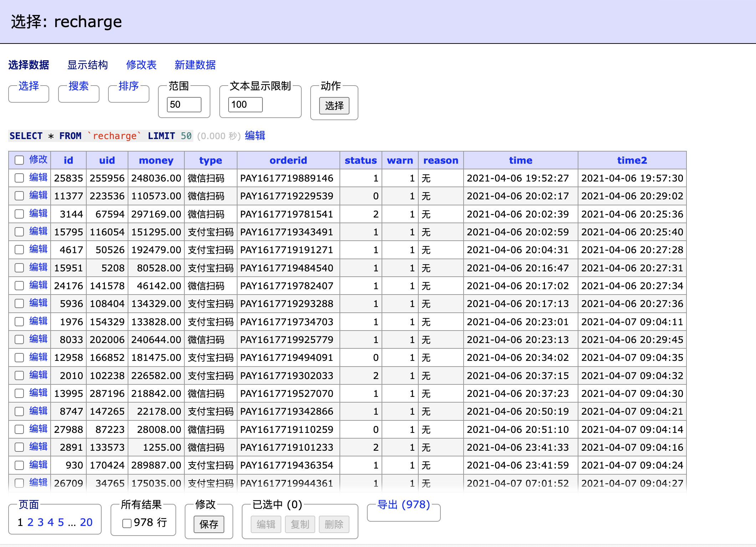
Task: Click the time2 cell 2021-04-06 20:25:40
Action: [x=632, y=232]
